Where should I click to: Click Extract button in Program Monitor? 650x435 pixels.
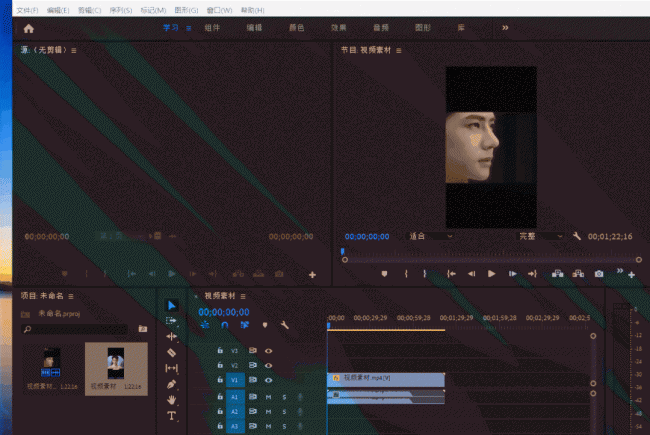(578, 274)
